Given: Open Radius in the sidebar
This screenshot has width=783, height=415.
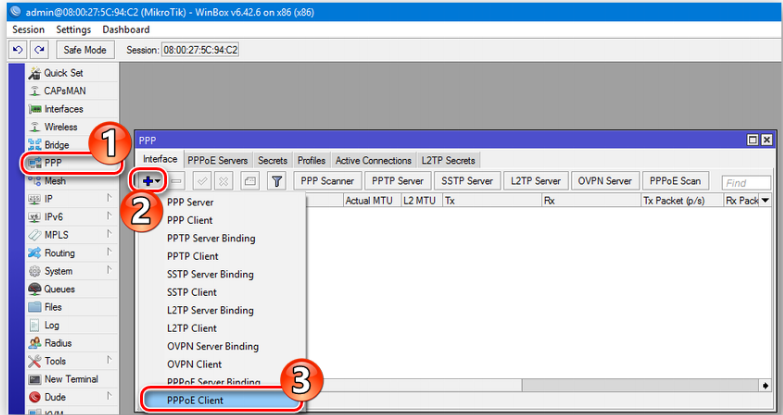Looking at the screenshot, I should 72,343.
